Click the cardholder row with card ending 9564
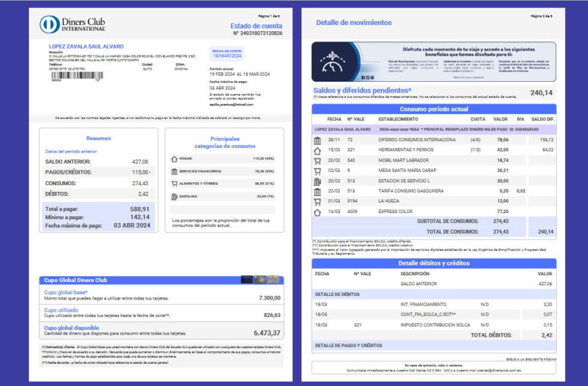The height and width of the screenshot is (386, 588). coord(434,129)
